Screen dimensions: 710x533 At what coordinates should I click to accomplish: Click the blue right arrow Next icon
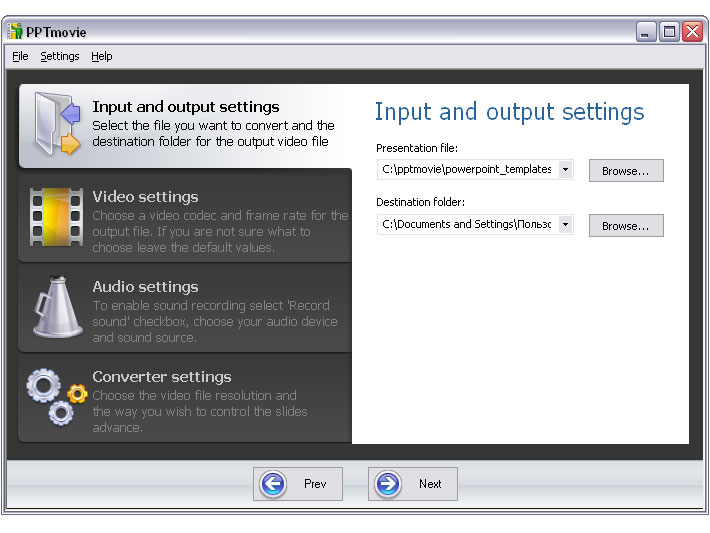(388, 484)
